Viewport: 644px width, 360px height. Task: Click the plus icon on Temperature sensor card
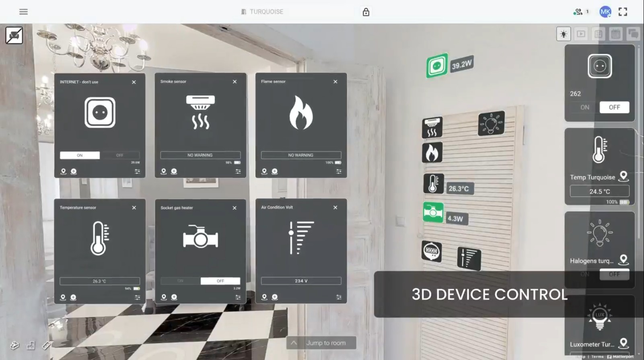coord(73,297)
